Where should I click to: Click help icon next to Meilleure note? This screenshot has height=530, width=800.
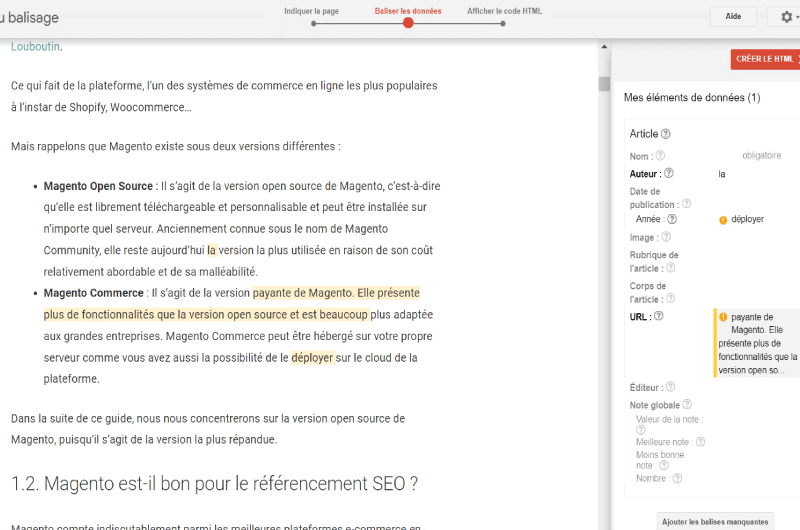[701, 442]
